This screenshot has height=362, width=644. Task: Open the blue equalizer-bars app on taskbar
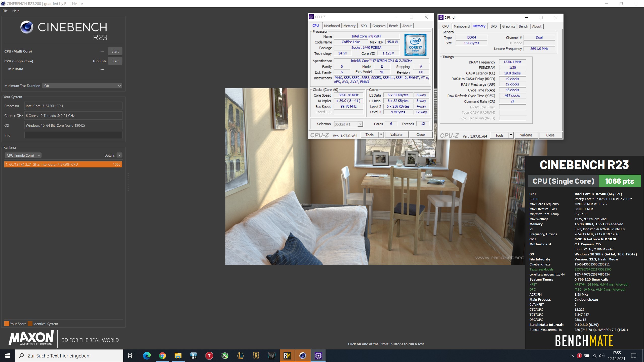[x=194, y=356]
